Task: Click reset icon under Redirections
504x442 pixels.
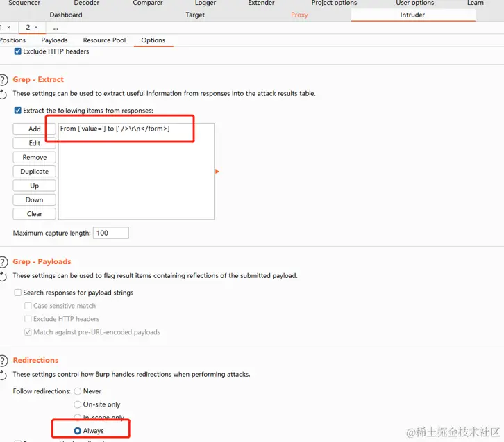Action: [x=3, y=375]
